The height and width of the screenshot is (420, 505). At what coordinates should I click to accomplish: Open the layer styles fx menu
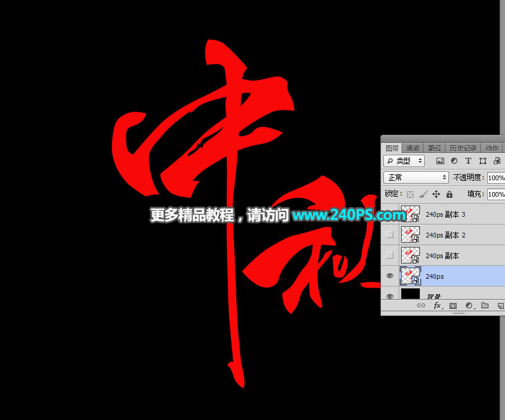[x=438, y=305]
